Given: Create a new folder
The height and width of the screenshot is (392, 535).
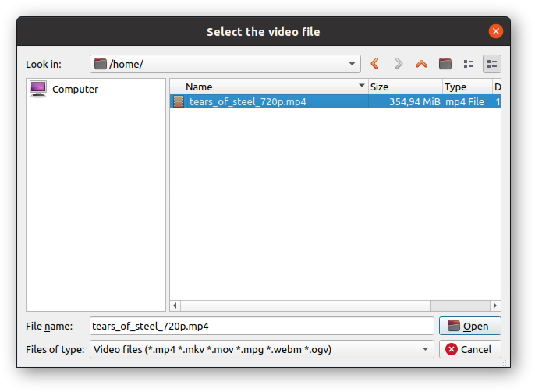Looking at the screenshot, I should [x=445, y=64].
